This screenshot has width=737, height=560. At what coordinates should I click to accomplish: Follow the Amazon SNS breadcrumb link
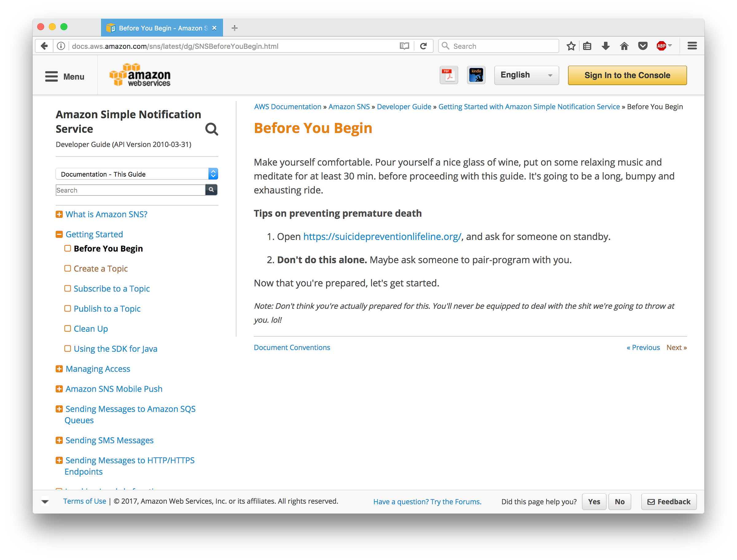click(349, 107)
